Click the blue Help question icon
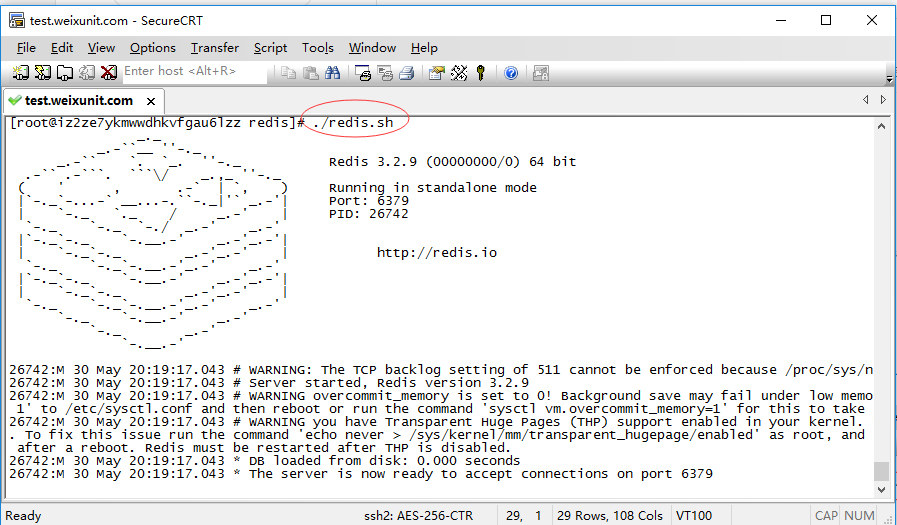This screenshot has height=525, width=897. point(511,73)
